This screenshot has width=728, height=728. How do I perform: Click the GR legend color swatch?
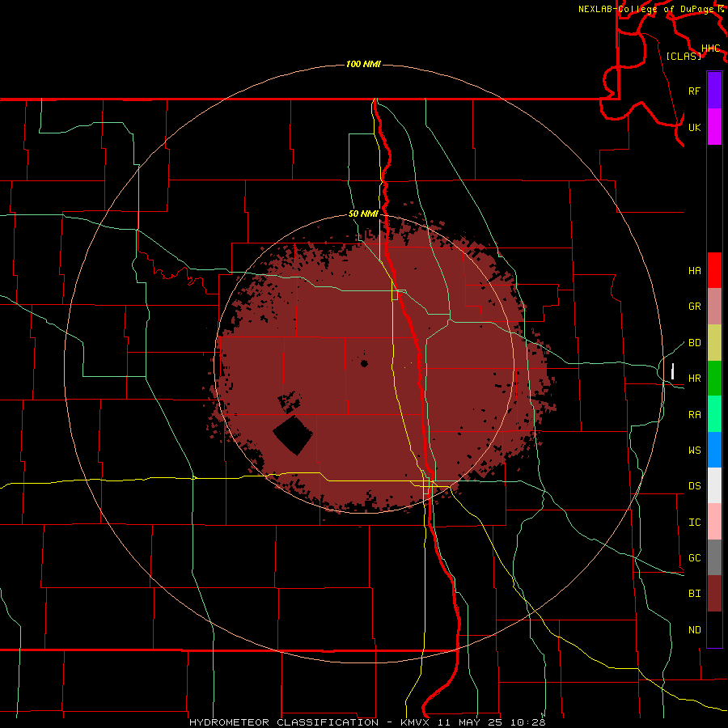(714, 306)
